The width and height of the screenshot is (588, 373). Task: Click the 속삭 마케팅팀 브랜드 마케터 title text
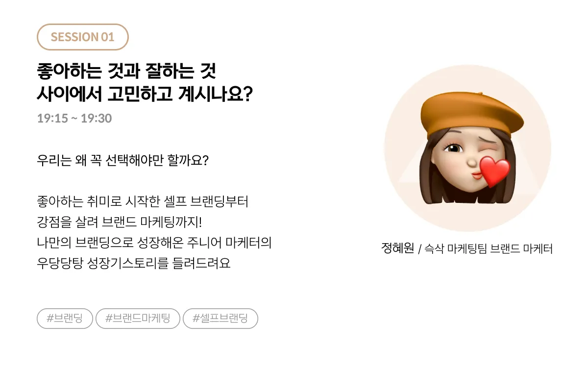[488, 249]
